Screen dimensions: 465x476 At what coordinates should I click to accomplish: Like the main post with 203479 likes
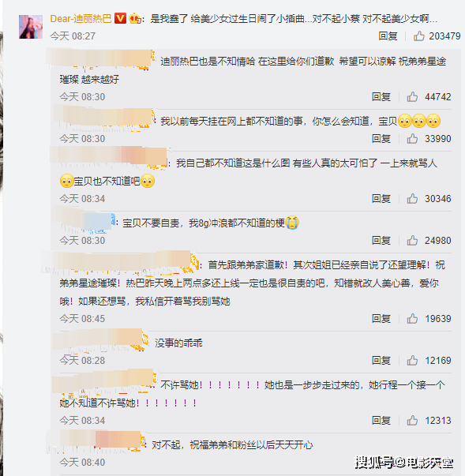[419, 36]
